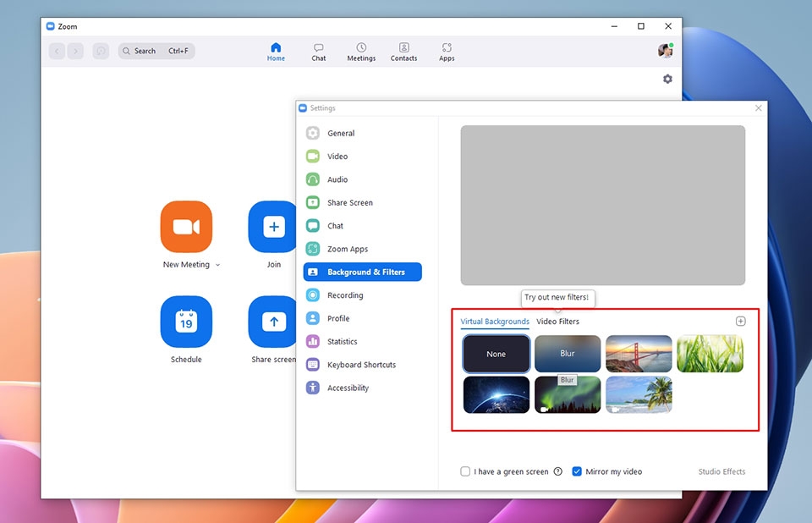Screen dimensions: 812x523
Task: Close the Settings dialog
Action: coord(758,107)
